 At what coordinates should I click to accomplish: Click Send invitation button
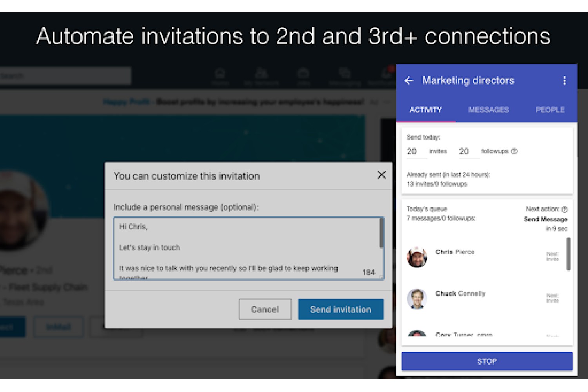(x=341, y=309)
